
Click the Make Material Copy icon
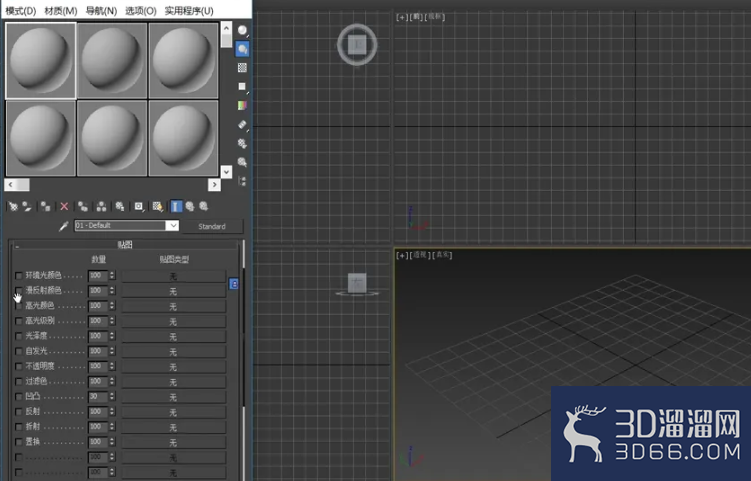[83, 206]
